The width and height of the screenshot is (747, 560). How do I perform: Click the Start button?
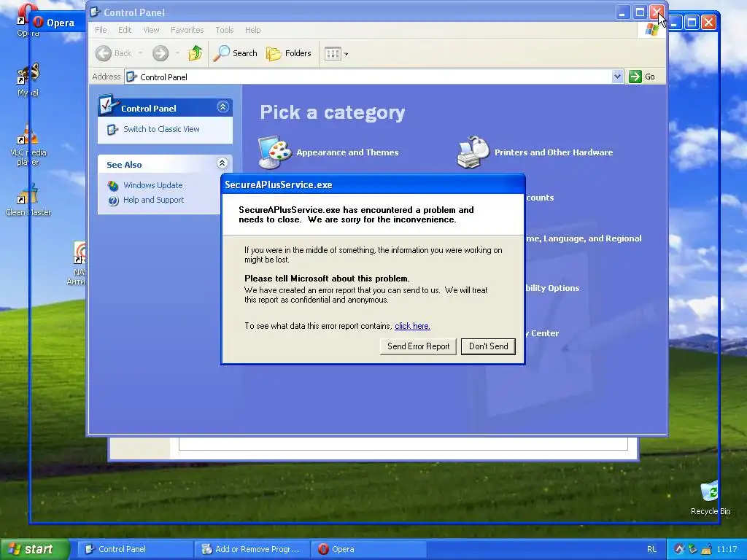[34, 549]
